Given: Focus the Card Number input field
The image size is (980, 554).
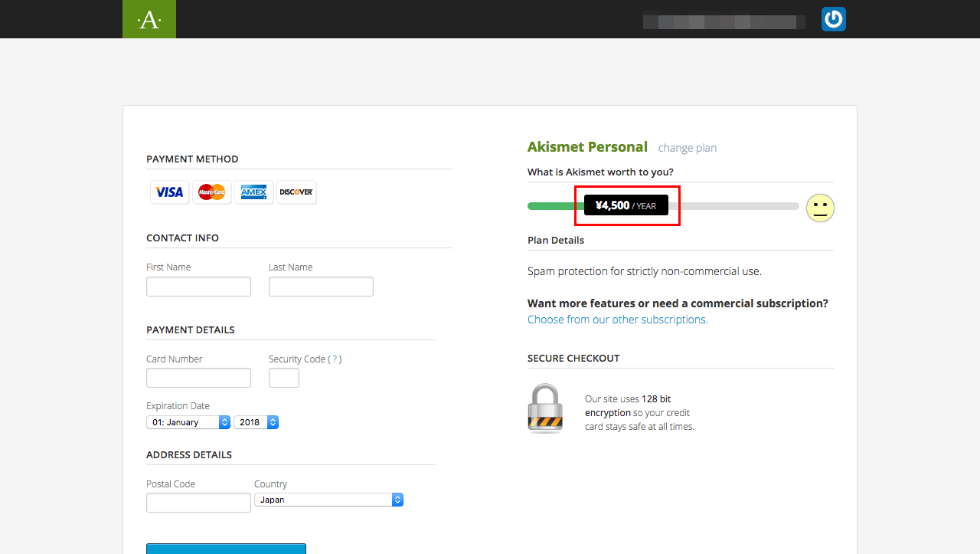Looking at the screenshot, I should 198,378.
